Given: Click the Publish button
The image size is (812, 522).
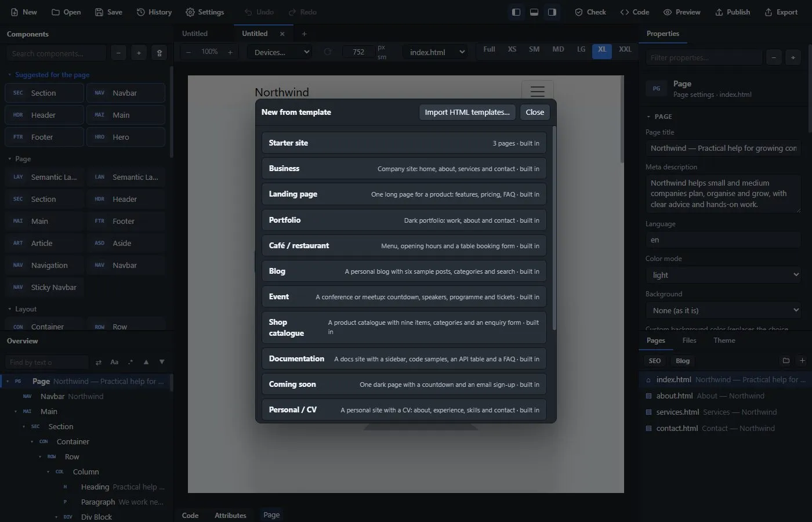Looking at the screenshot, I should click(733, 12).
